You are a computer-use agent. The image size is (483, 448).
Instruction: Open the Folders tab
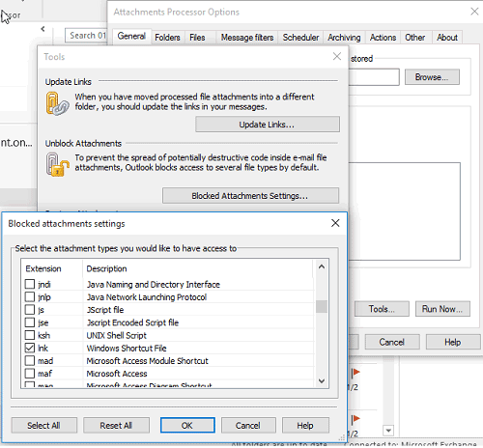(x=167, y=38)
